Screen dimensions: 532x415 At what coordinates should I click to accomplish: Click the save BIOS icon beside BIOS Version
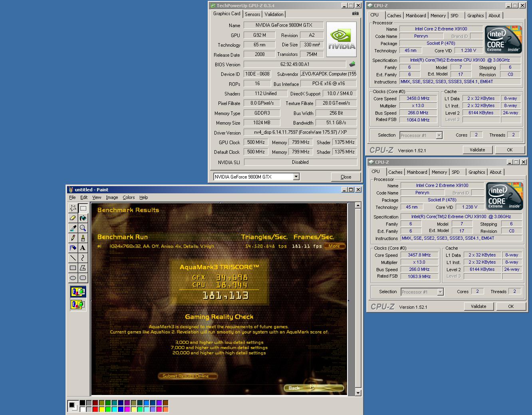352,64
